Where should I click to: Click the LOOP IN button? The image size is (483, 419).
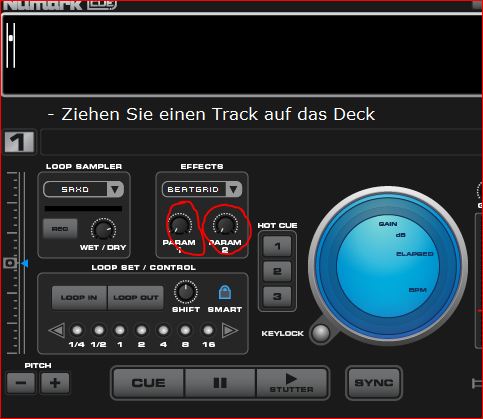point(79,297)
